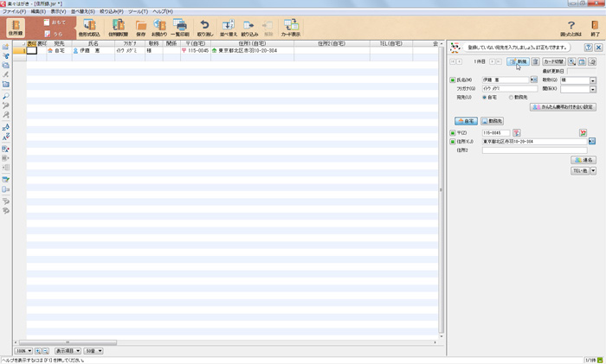Click the 保存 save folder icon
The image size is (606, 364).
(140, 28)
